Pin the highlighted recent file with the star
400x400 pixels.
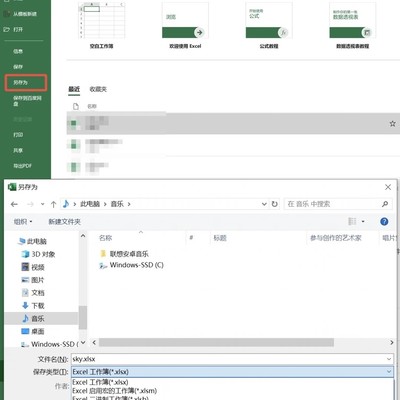[393, 124]
